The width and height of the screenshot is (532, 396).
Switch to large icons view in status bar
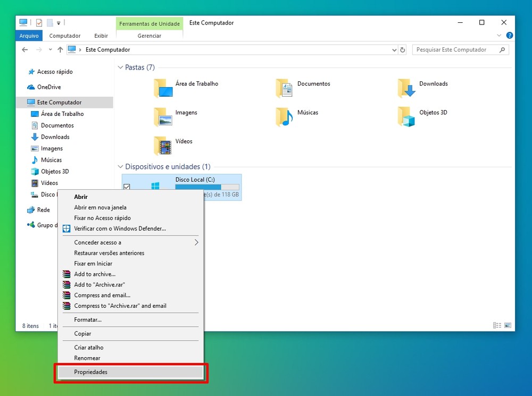click(508, 325)
